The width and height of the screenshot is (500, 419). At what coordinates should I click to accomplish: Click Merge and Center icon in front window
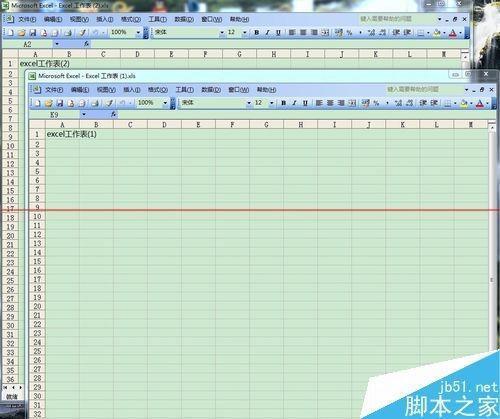click(352, 103)
